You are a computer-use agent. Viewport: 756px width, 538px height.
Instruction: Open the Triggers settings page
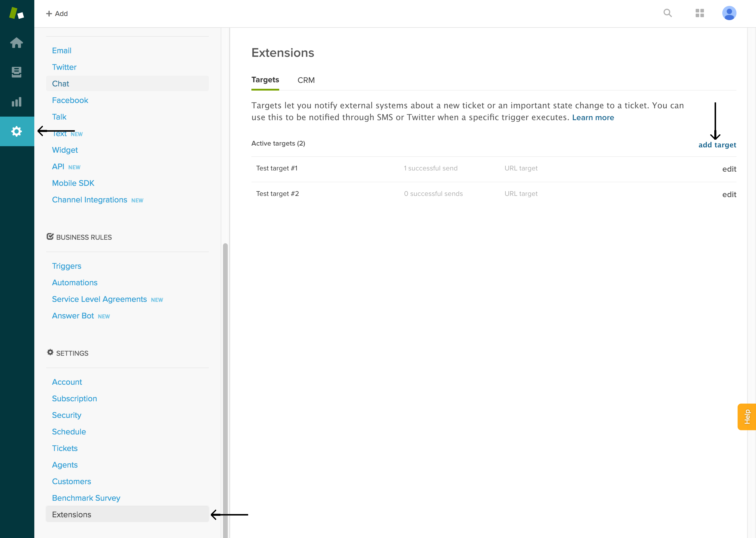tap(67, 266)
